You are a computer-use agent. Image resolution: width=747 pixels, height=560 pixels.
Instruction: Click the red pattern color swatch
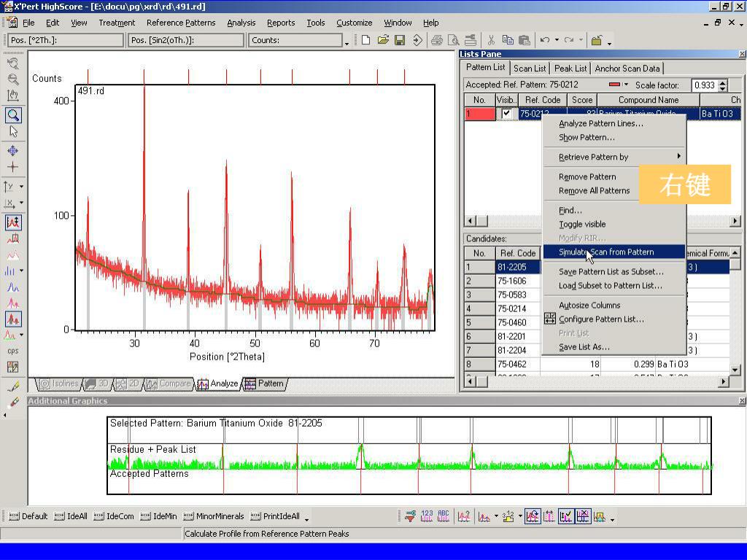click(x=614, y=85)
